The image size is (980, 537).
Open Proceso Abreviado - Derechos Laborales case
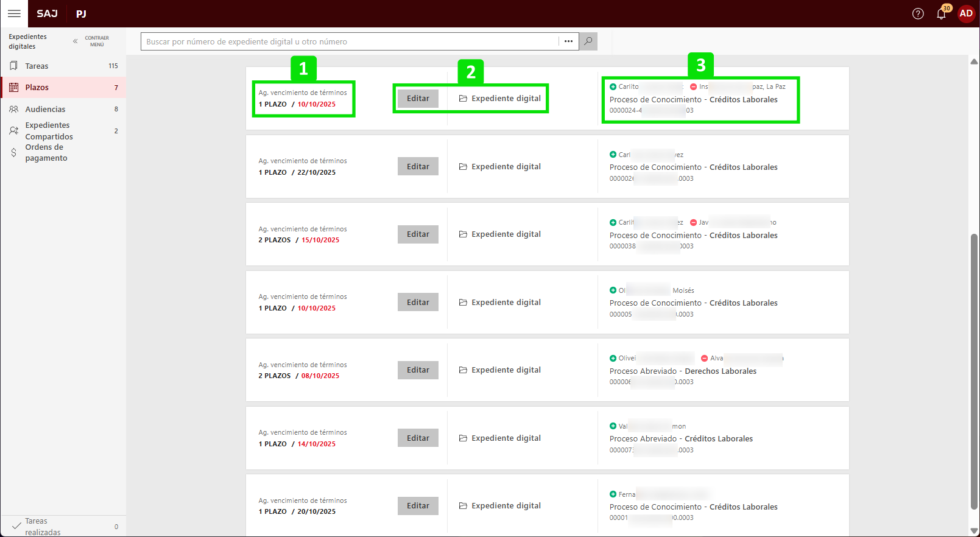683,371
